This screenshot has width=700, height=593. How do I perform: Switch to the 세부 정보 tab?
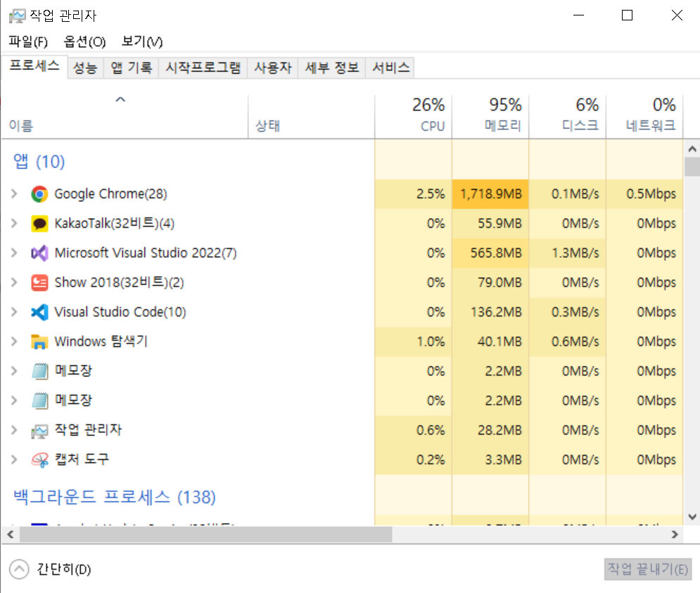point(331,68)
